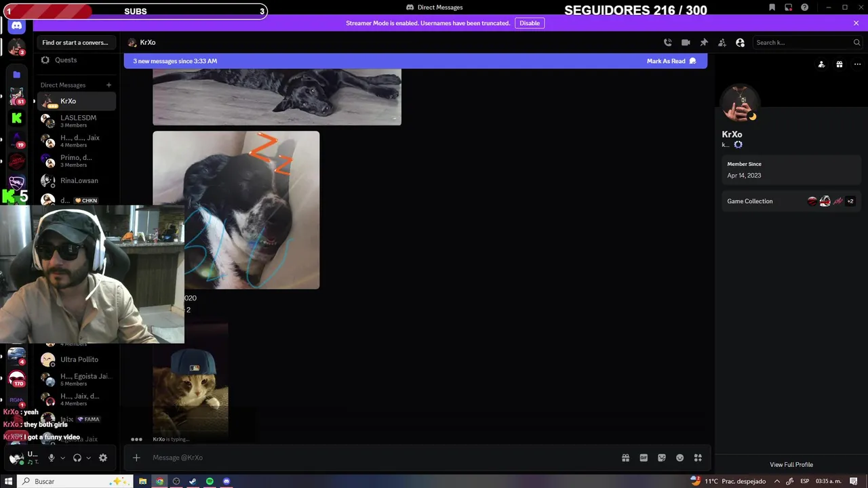868x488 pixels.
Task: Open pinned messages for this chat
Action: point(704,43)
